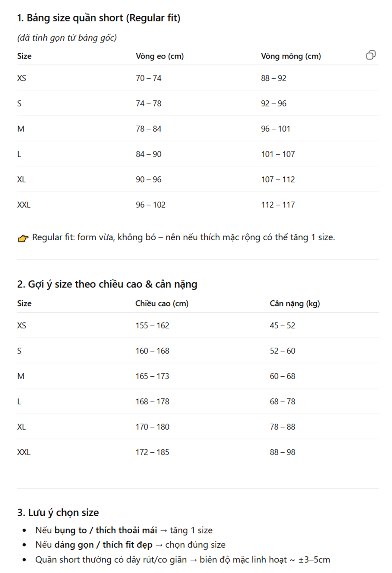The height and width of the screenshot is (573, 392).
Task: Select the height range "168 – 178"
Action: point(152,402)
